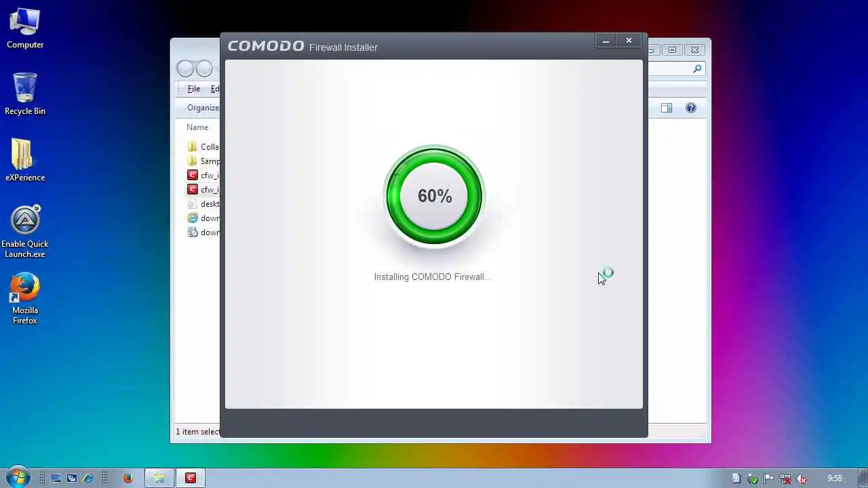Select the non-highlighted cfw_i file row
The image size is (868, 488).
pyautogui.click(x=203, y=175)
